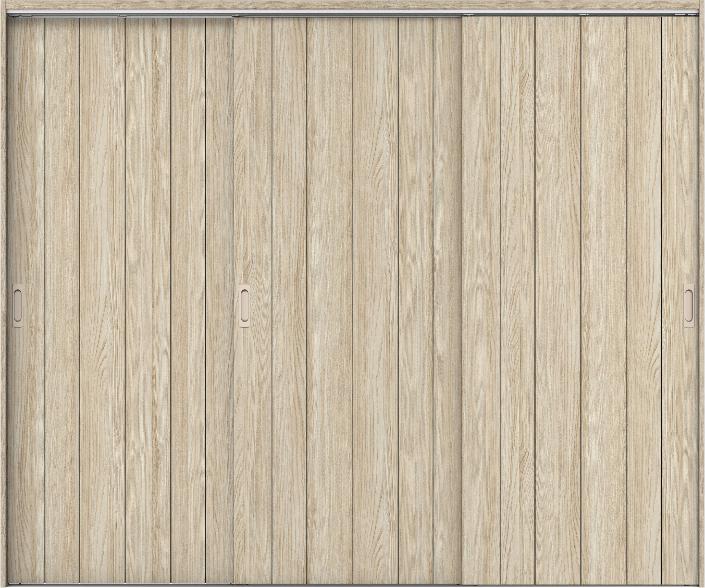Image resolution: width=705 pixels, height=588 pixels.
Task: Select the widest third plank of left door
Action: (102, 300)
